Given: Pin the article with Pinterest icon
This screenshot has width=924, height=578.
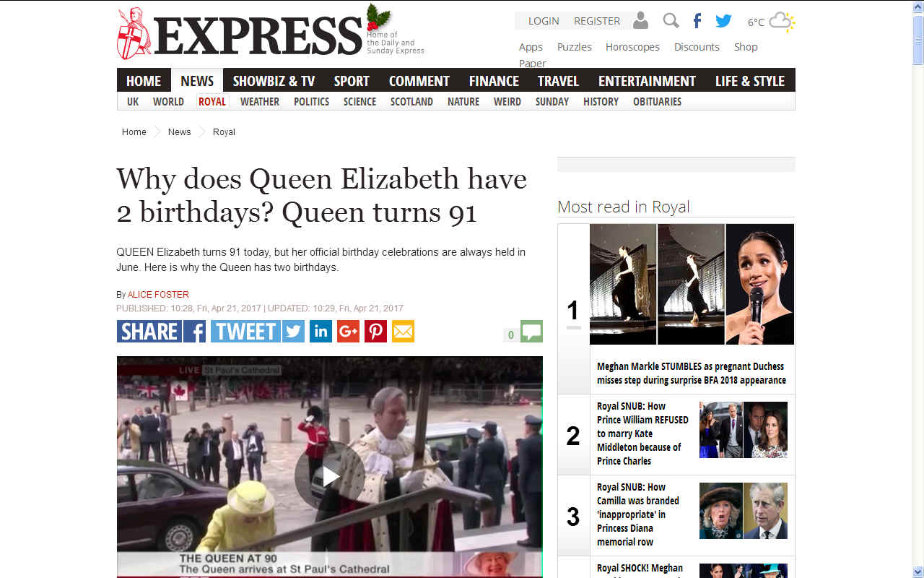Looking at the screenshot, I should (375, 332).
